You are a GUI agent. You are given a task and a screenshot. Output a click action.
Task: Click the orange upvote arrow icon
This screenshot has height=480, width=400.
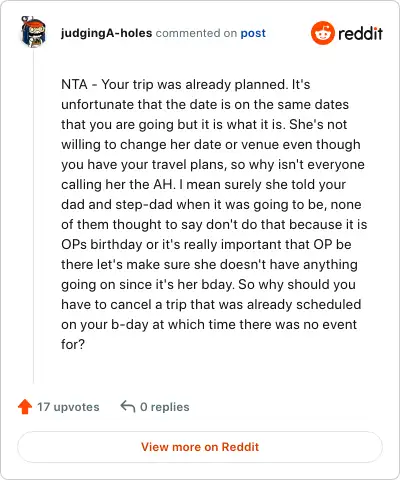pyautogui.click(x=25, y=407)
